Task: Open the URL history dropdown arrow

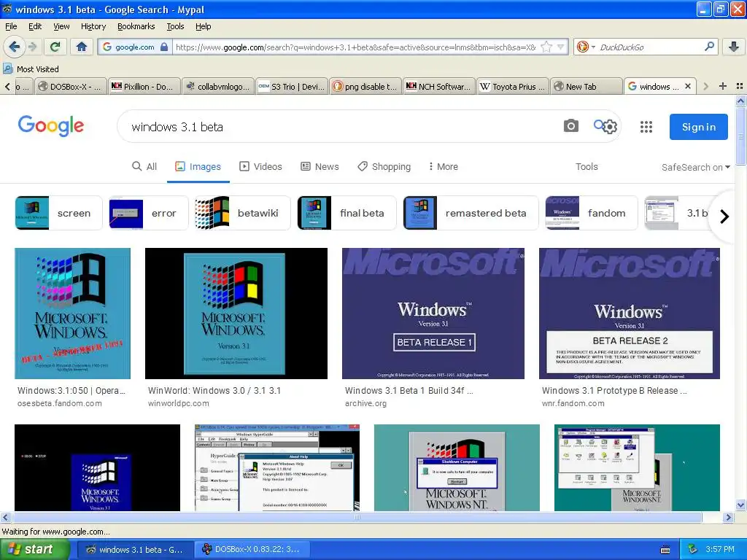Action: tap(561, 47)
